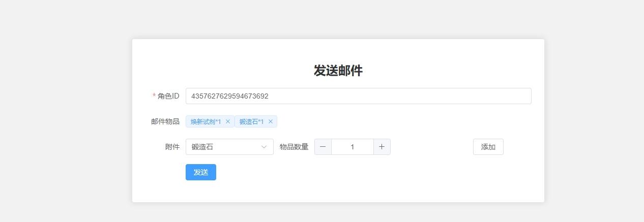Remove the 焕新试剂*1 tag
This screenshot has height=222, width=644.
pos(228,121)
